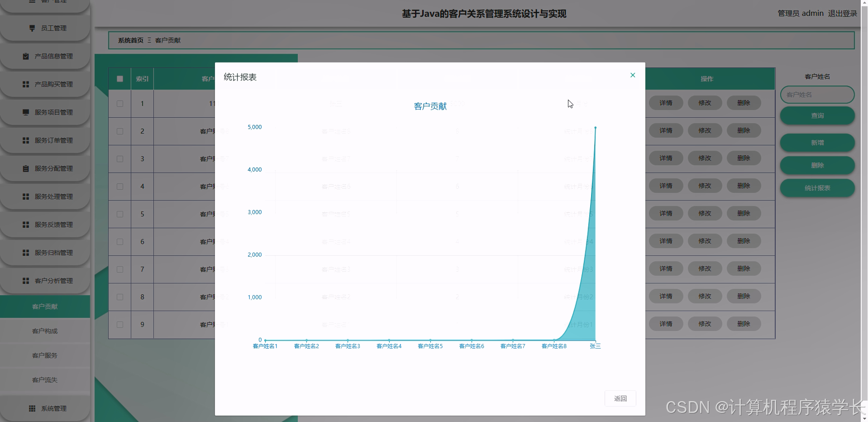Close the 统计报表 dialog with the X
This screenshot has height=422, width=868.
(x=633, y=75)
